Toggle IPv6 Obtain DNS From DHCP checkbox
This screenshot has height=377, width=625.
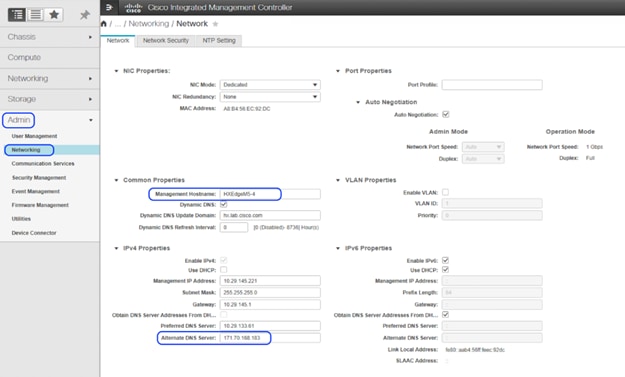[x=446, y=314]
